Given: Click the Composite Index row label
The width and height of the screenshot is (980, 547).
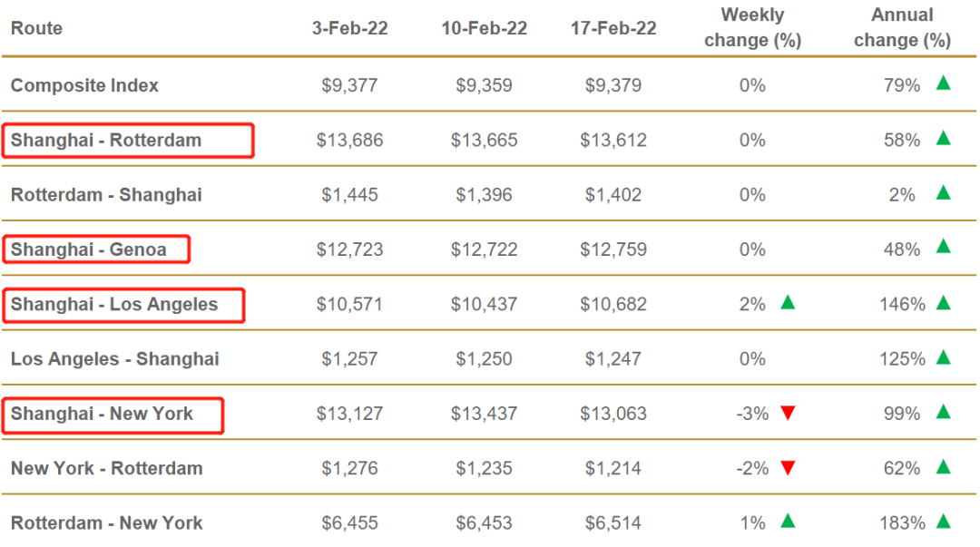Looking at the screenshot, I should pyautogui.click(x=84, y=85).
